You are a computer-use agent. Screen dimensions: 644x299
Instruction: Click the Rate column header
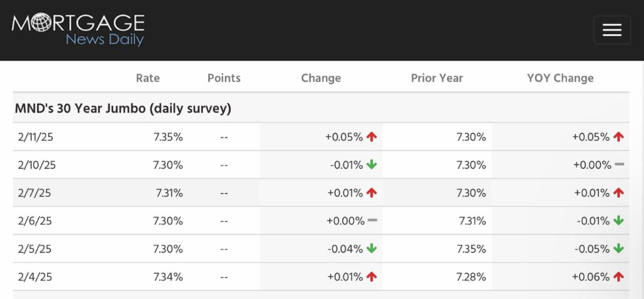148,78
